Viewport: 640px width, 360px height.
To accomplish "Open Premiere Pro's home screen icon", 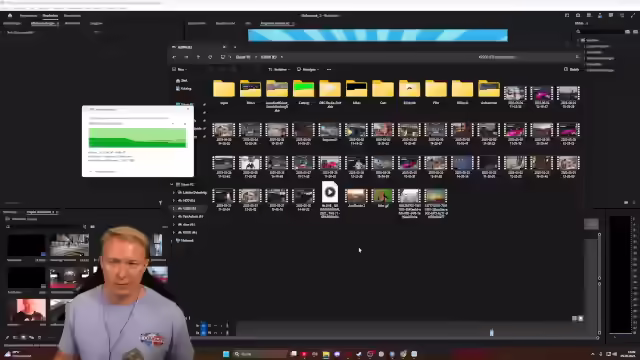I will pos(10,16).
